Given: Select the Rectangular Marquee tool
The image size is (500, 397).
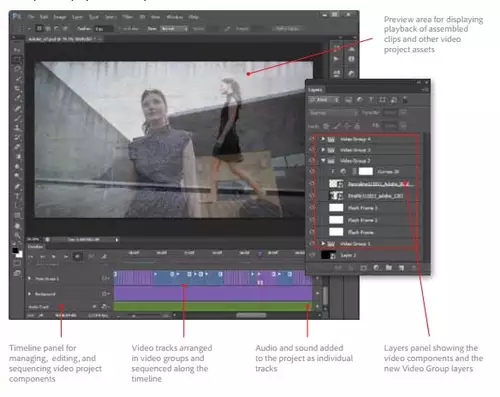Looking at the screenshot, I should [x=17, y=60].
